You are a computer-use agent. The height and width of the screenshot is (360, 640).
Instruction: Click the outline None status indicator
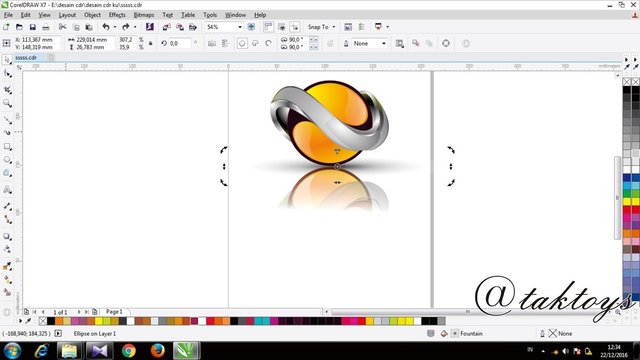pos(561,333)
